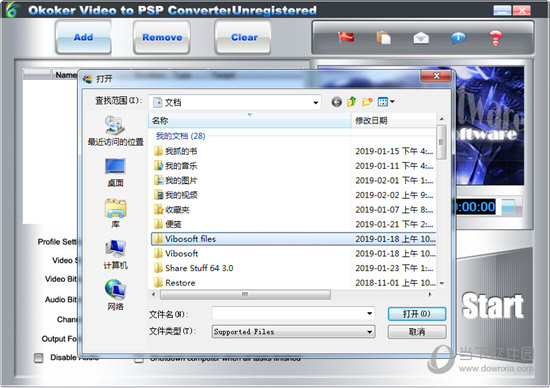Open the view menu icon in dialog
This screenshot has height=388, width=550.
[x=386, y=102]
